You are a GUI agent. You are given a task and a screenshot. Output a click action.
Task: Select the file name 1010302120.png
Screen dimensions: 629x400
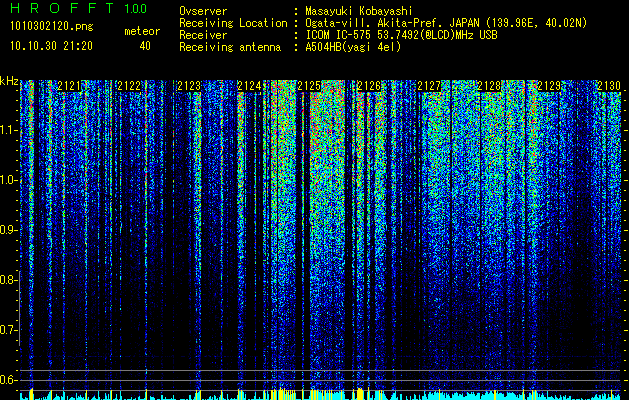pos(52,27)
